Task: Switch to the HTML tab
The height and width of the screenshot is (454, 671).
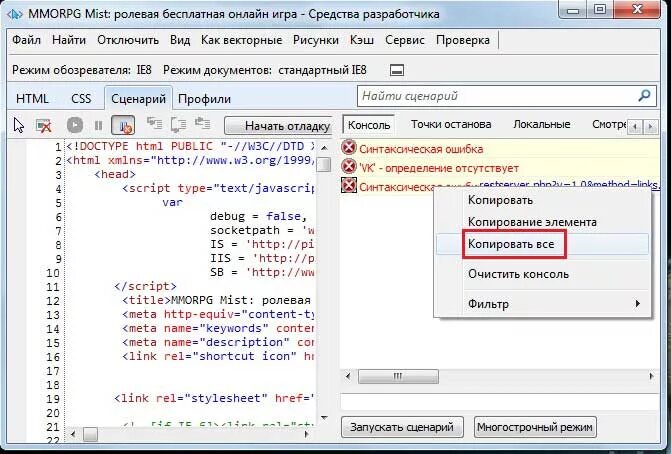Action: coord(32,99)
